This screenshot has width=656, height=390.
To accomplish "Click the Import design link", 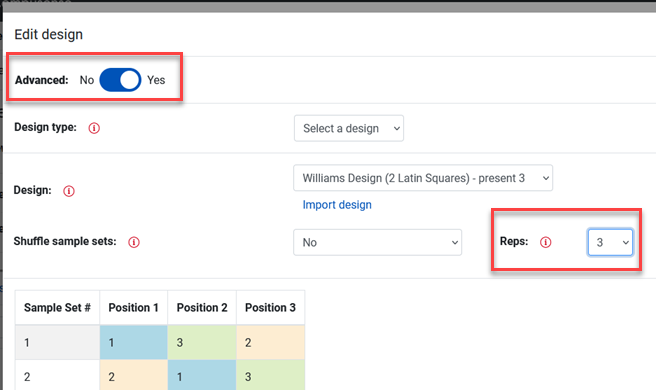I will point(337,205).
